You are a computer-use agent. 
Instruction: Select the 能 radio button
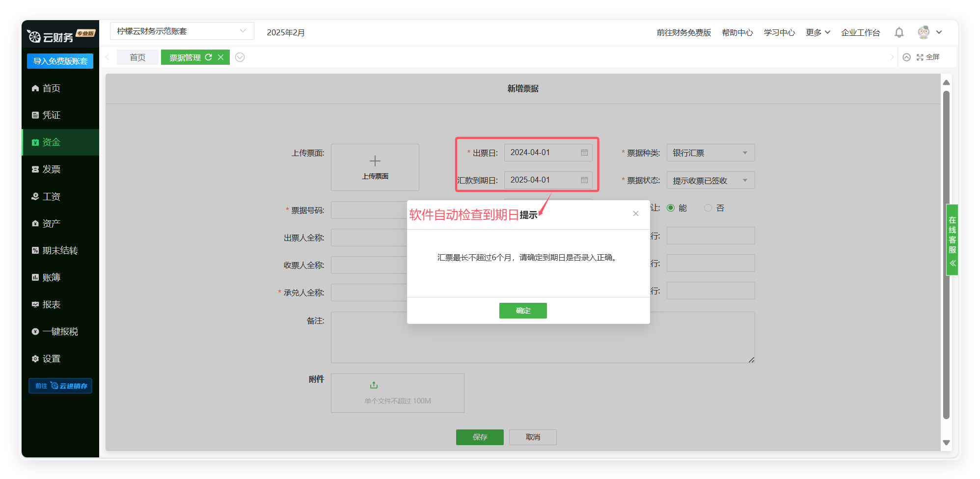point(671,208)
